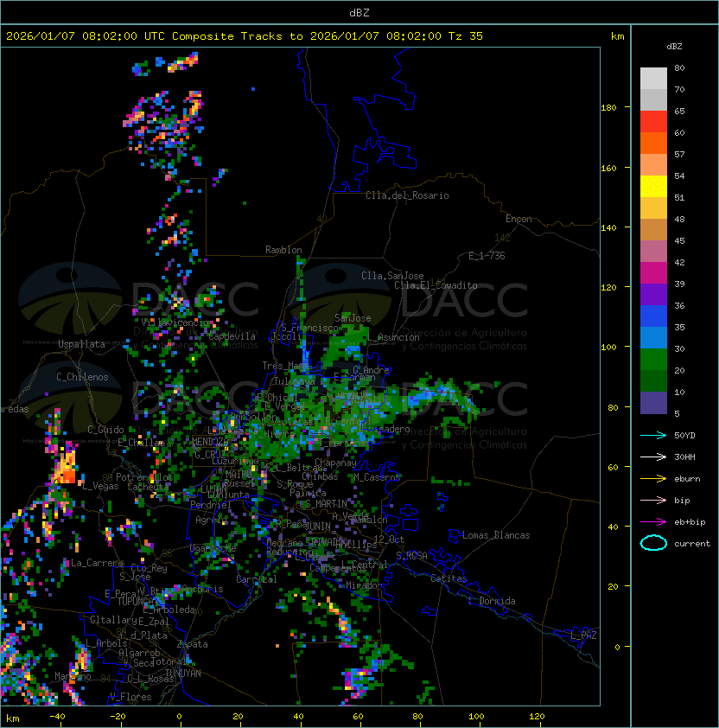Click the 'Mirador' map label
Viewport: 719px width, 728px height.
(365, 585)
